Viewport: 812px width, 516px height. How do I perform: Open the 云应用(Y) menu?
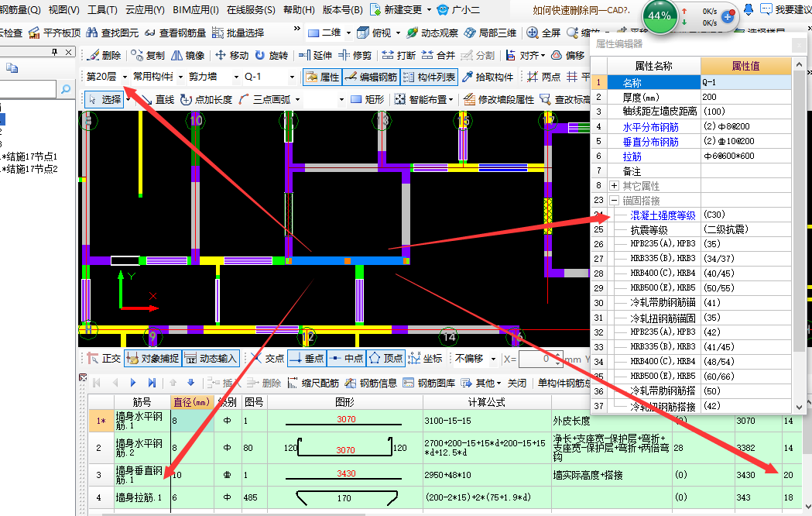(x=145, y=10)
